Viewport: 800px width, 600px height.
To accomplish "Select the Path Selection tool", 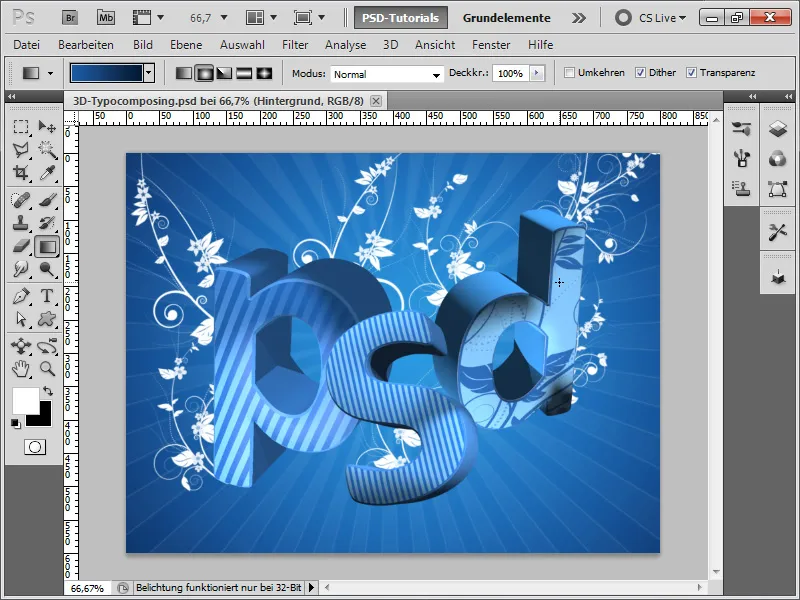I will (x=21, y=319).
